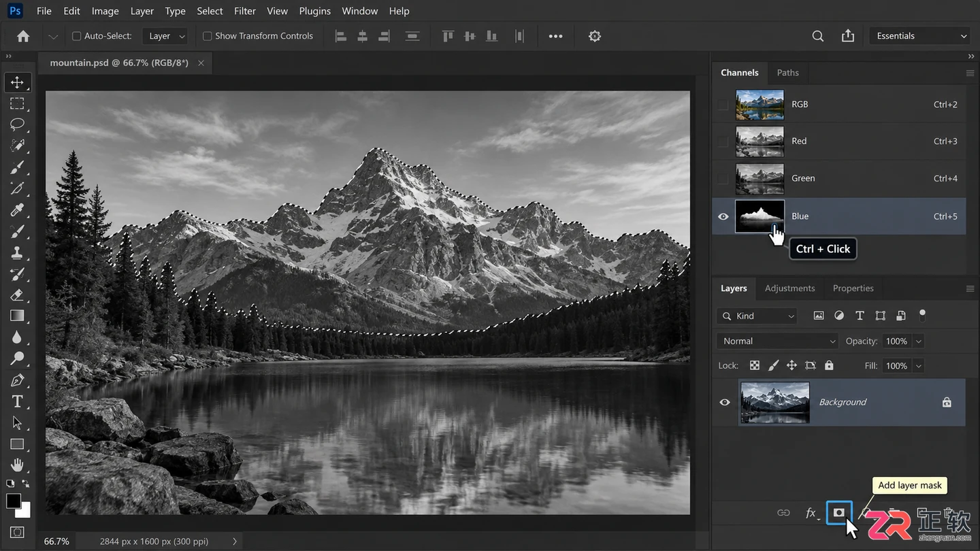Screen dimensions: 980x551
Task: Open the options bar settings gear
Action: [595, 36]
